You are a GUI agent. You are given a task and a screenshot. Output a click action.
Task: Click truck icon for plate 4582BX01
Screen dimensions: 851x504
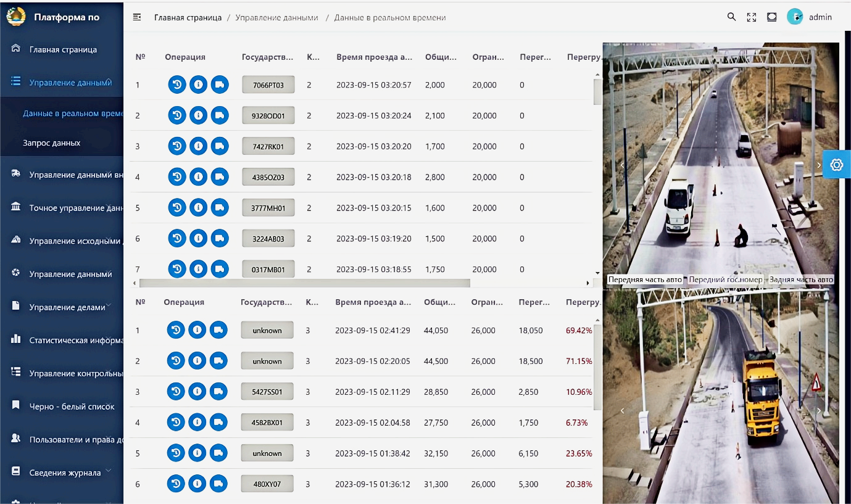click(x=218, y=423)
